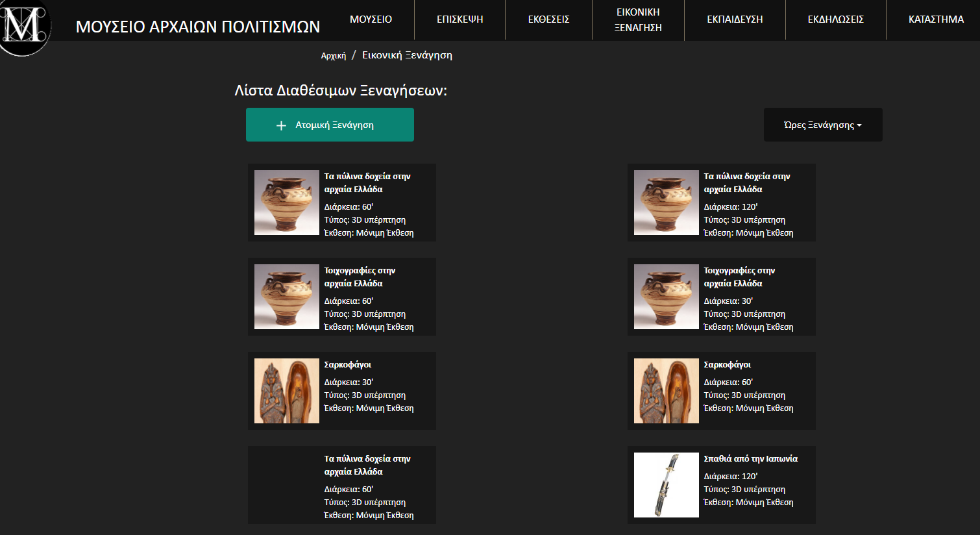Click the ΜΟΥΣΕΙΟ ΑΡΧΑΙΩΝ ΠΟΛΙΤΙΣΜΩΝ site title
The width and height of the screenshot is (980, 535).
click(198, 27)
